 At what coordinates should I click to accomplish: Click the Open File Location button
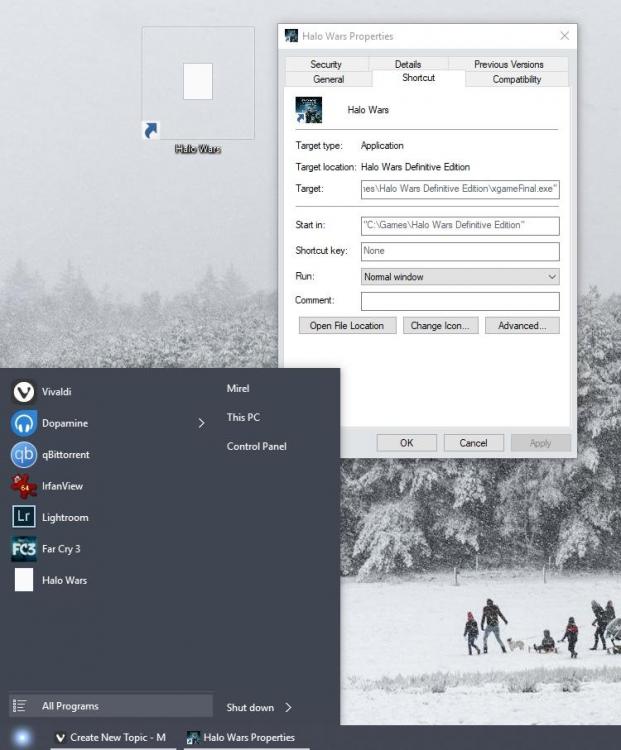(x=347, y=326)
